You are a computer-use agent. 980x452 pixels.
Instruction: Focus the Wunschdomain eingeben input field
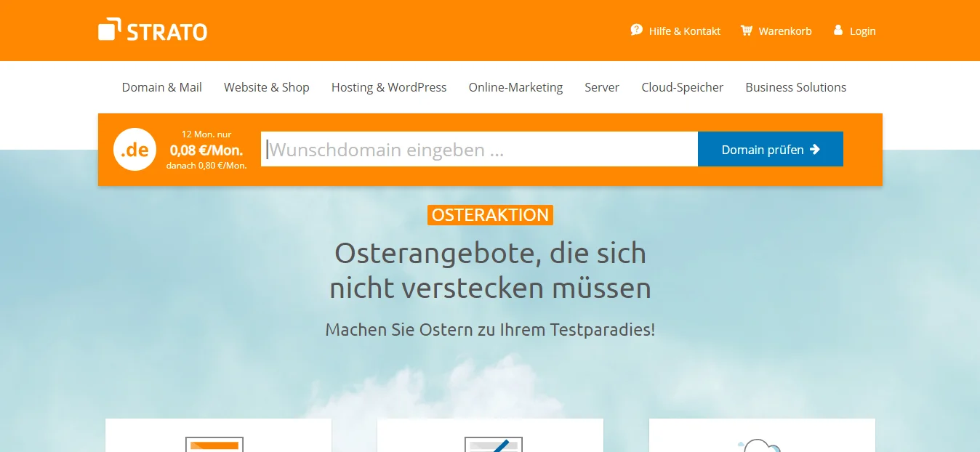point(479,149)
